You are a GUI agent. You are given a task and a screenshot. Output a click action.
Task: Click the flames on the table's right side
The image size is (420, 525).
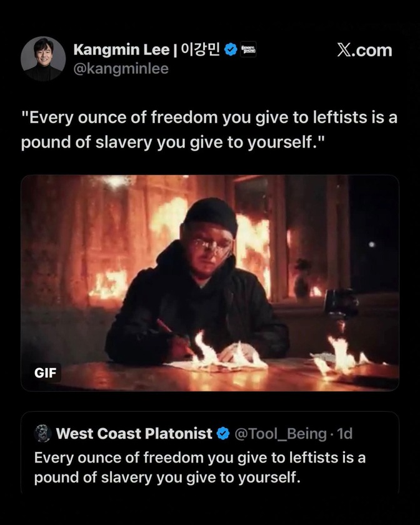tap(340, 358)
